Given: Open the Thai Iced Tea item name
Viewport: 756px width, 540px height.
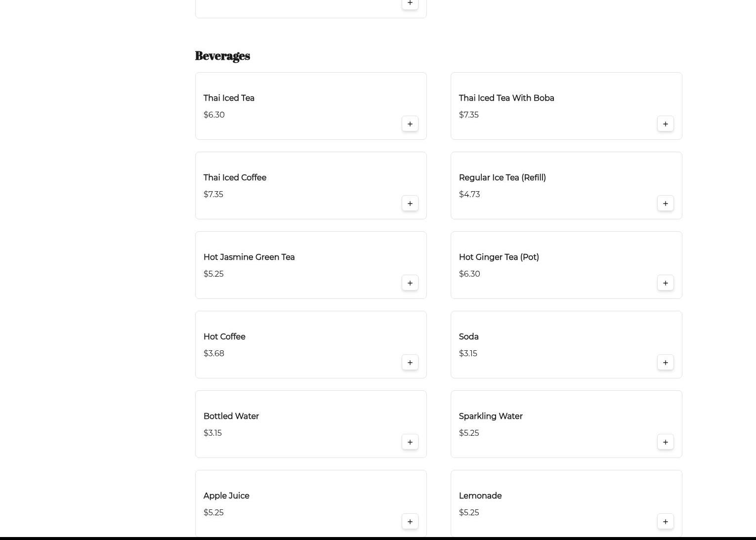Looking at the screenshot, I should 229,98.
